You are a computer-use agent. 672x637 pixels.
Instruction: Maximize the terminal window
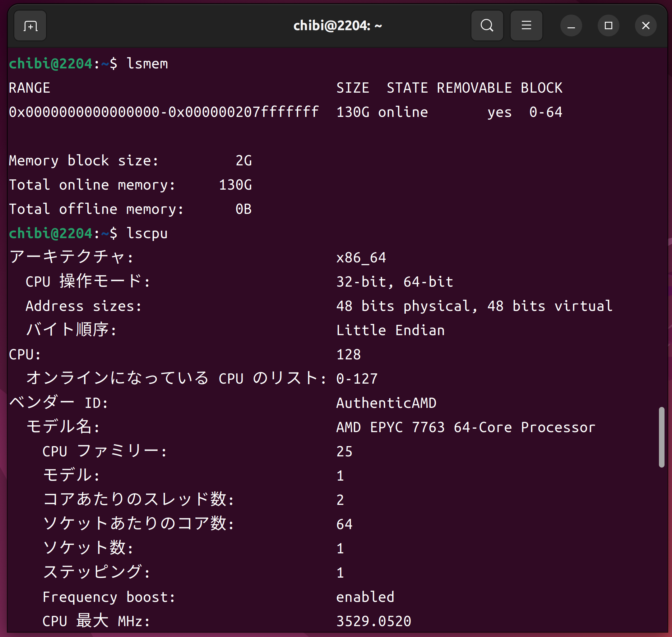(x=608, y=26)
